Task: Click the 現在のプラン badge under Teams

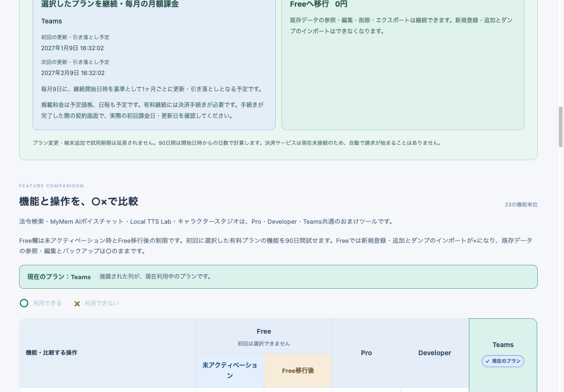Action: point(503,361)
